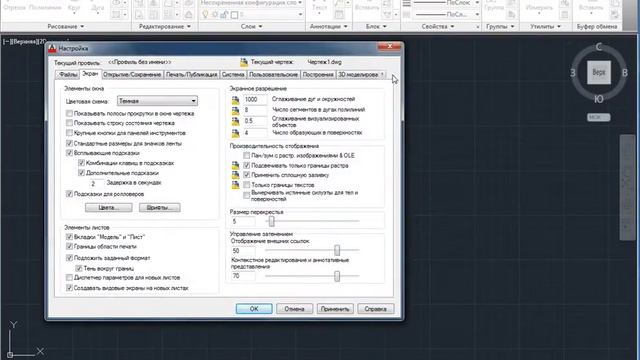Image resolution: width=640 pixels, height=360 pixels.
Task: Expand the 'Редактирование' ribbon panel
Action: pos(164,27)
